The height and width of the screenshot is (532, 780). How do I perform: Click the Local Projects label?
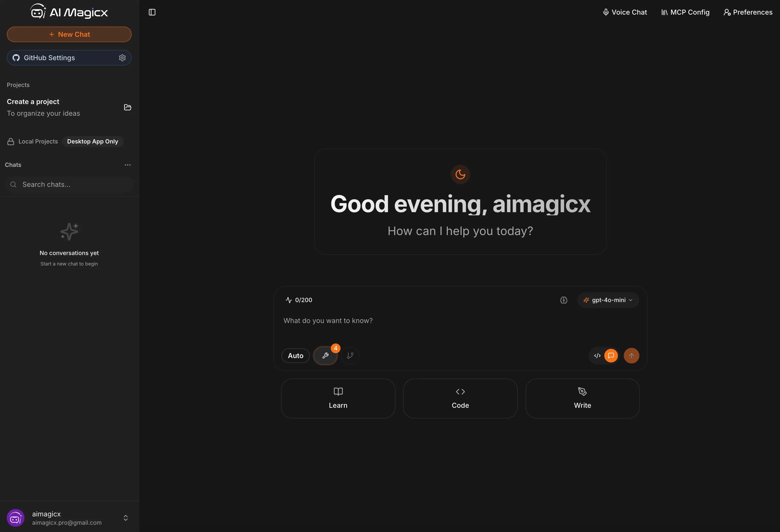click(x=38, y=142)
